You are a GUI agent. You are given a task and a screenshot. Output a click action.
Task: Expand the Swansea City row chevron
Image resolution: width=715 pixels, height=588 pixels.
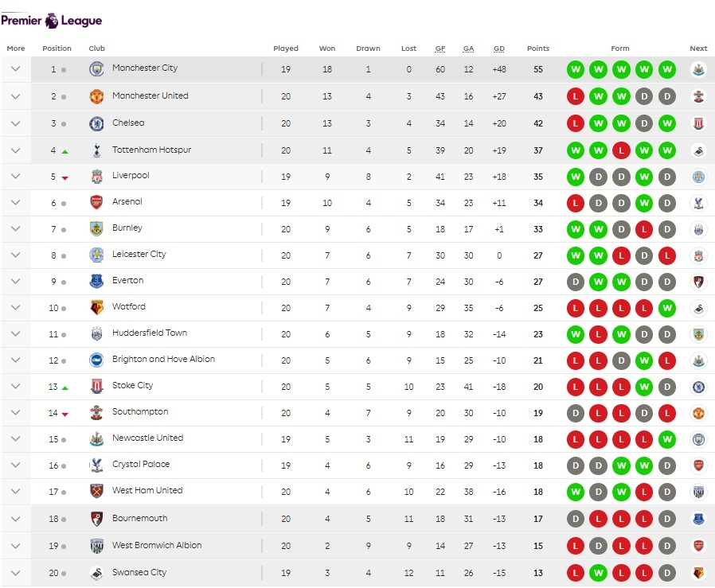pyautogui.click(x=15, y=573)
